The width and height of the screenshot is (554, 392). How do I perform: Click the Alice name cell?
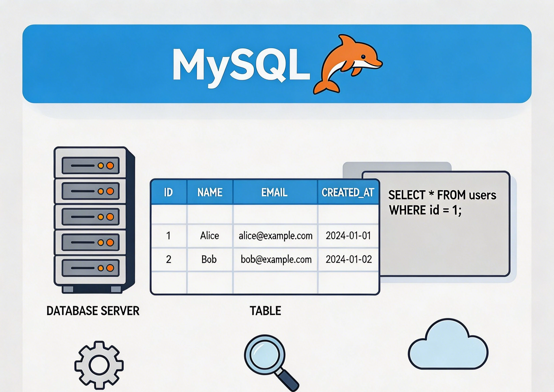[210, 236]
